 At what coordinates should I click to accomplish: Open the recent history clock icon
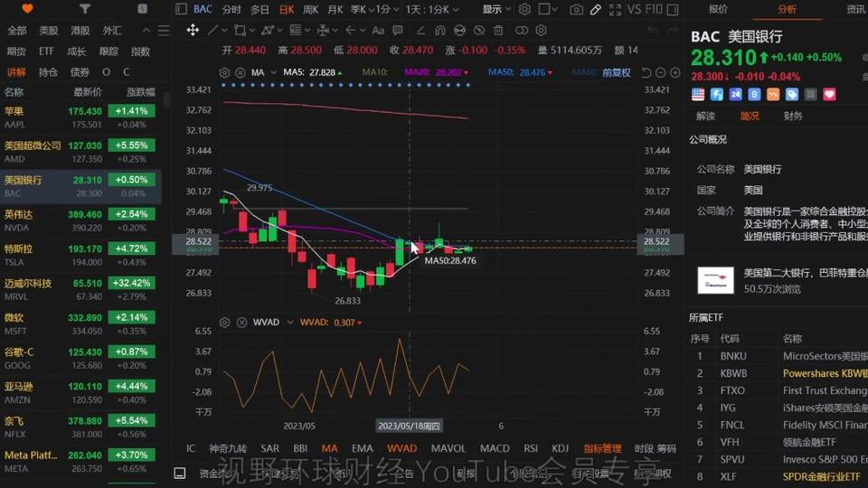coord(142,9)
